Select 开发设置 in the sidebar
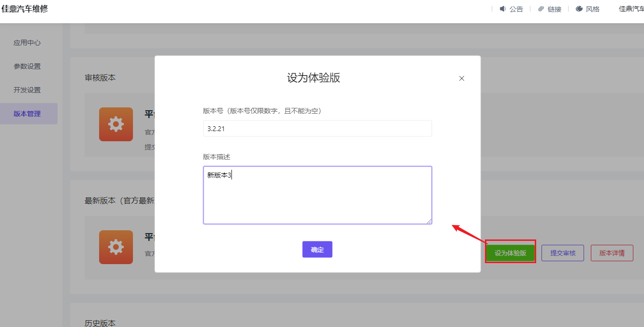Image resolution: width=644 pixels, height=327 pixels. (27, 90)
